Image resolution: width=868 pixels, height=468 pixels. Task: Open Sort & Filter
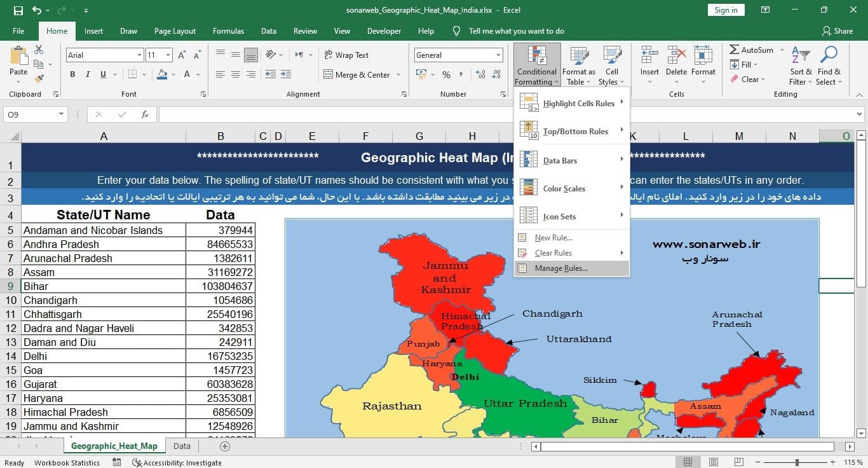(801, 65)
